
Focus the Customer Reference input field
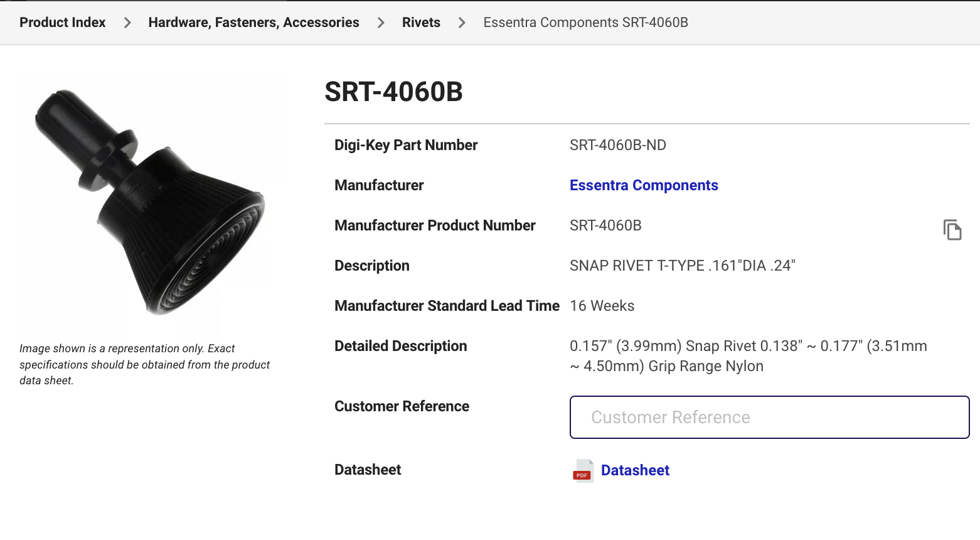pyautogui.click(x=769, y=417)
